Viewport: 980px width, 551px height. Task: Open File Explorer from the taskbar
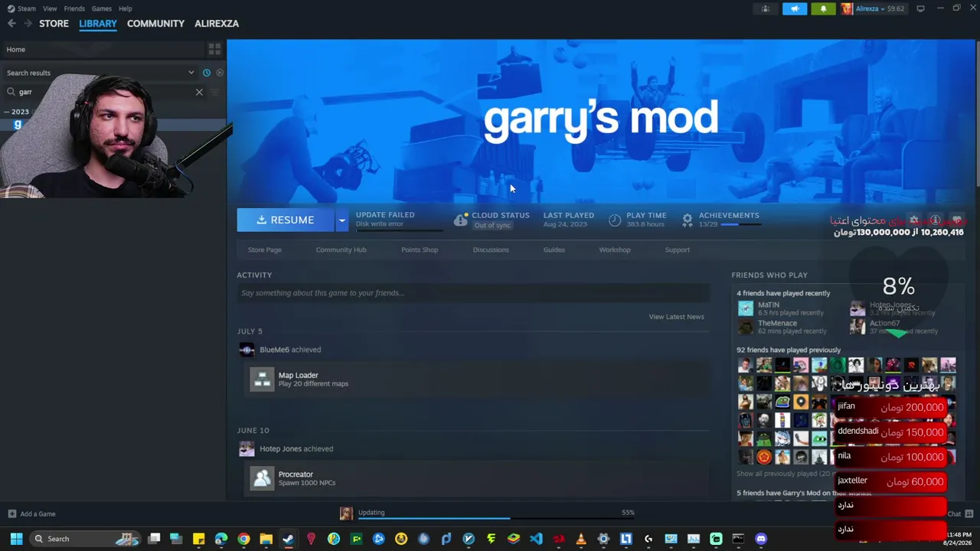point(266,539)
